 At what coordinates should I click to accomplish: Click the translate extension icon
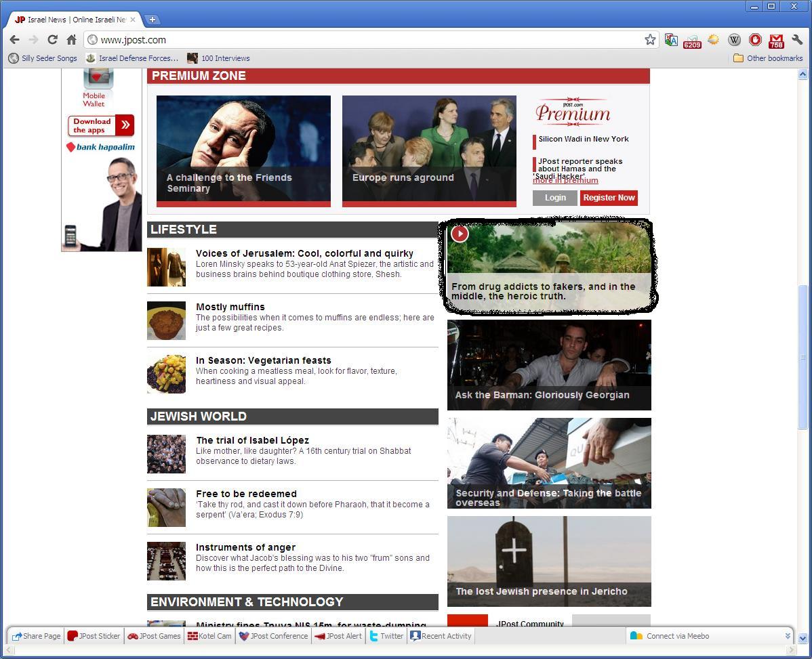pyautogui.click(x=671, y=40)
